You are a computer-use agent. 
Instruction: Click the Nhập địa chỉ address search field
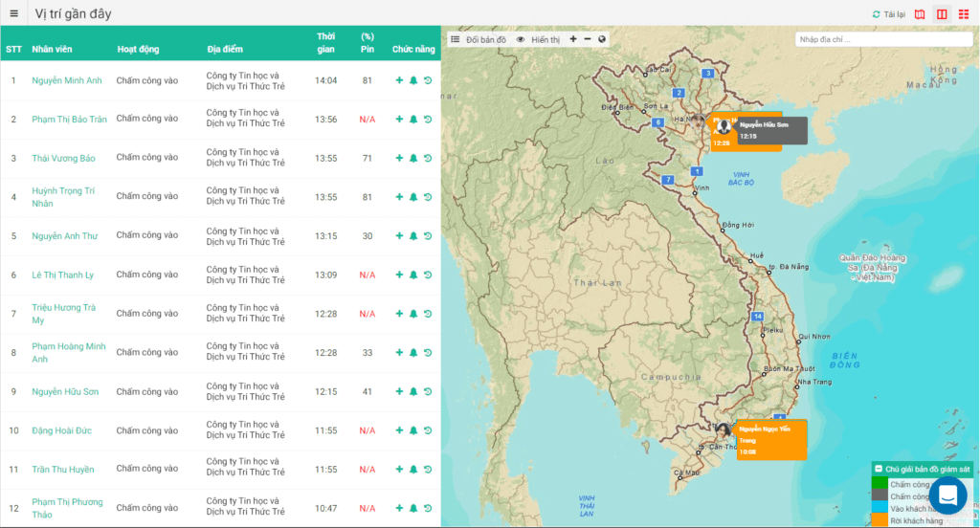883,40
